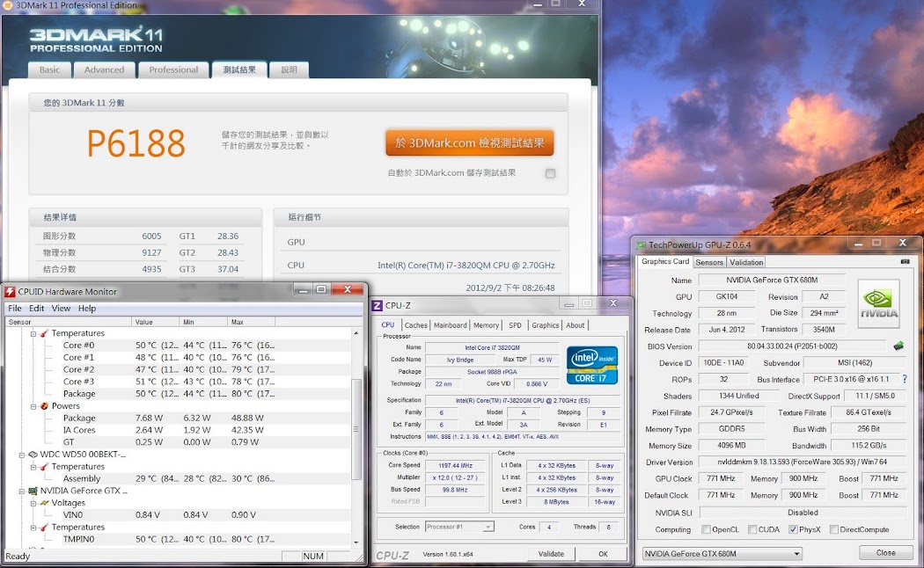Image resolution: width=924 pixels, height=568 pixels.
Task: Click the GPU-Z Name field GTX 680M
Action: point(772,280)
